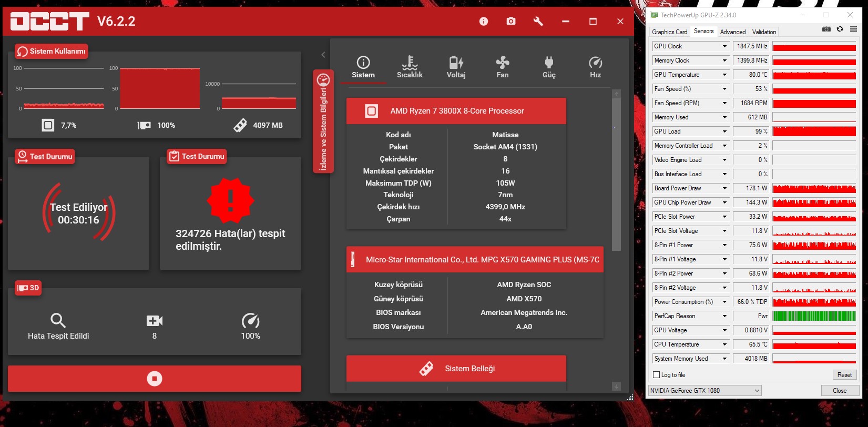Image resolution: width=868 pixels, height=427 pixels.
Task: Click GPU-Z screenshot camera icon
Action: pyautogui.click(x=826, y=29)
